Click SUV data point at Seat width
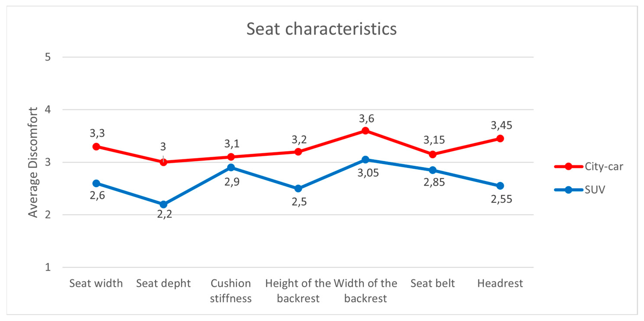 tap(96, 183)
